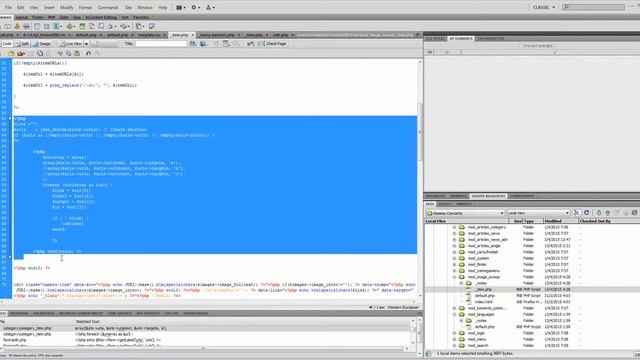Click the Get files icon in Files panel
Screen dimensions: 640x360
click(599, 213)
